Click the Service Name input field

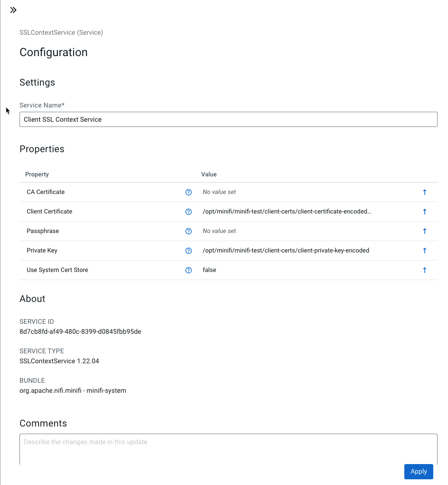228,119
